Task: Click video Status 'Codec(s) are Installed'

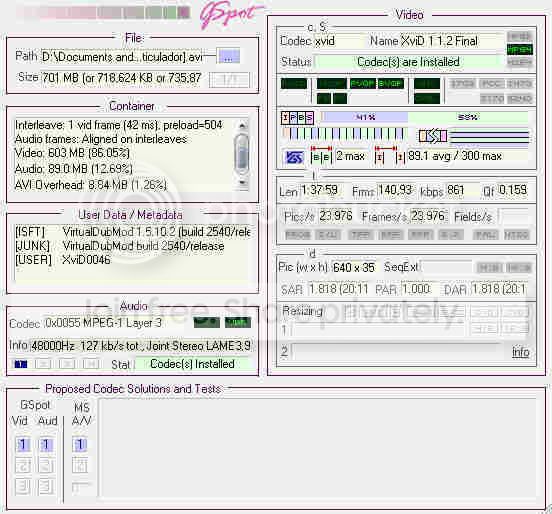Action: pyautogui.click(x=408, y=62)
